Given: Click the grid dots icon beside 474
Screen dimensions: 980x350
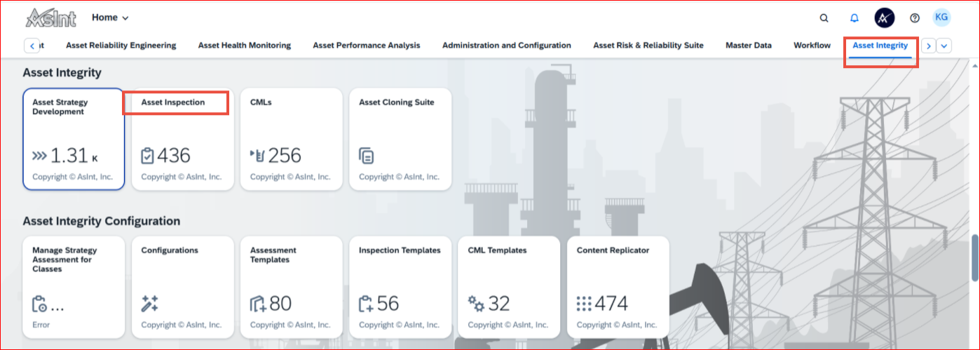Looking at the screenshot, I should click(x=584, y=304).
